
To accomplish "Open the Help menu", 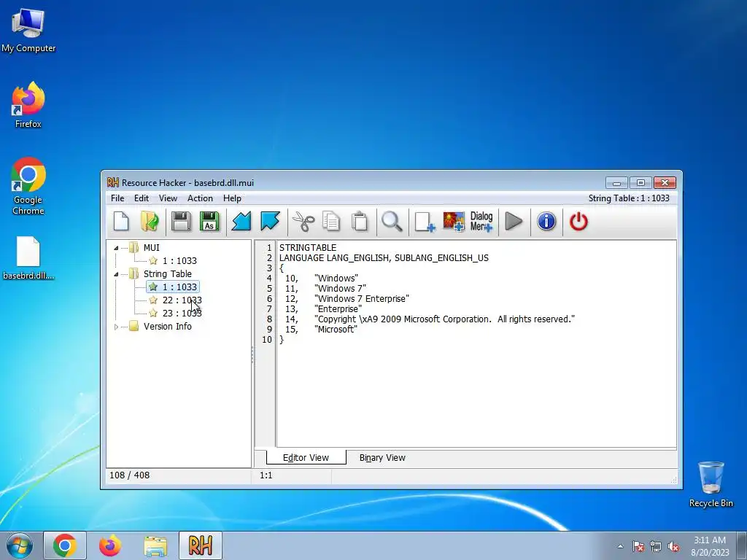I will (x=232, y=198).
